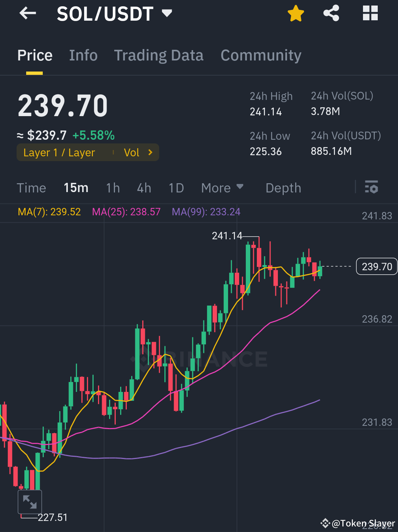Switch to the Info tab
The height and width of the screenshot is (532, 398).
click(83, 55)
